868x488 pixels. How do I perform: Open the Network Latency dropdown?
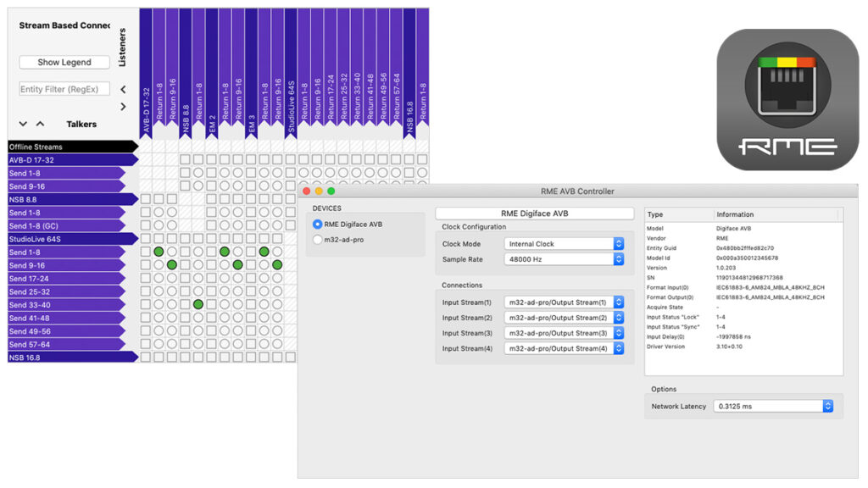click(773, 407)
